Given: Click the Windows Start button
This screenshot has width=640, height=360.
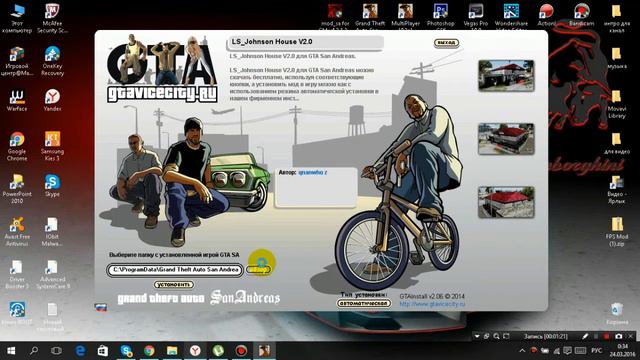Looking at the screenshot, I should tap(11, 351).
